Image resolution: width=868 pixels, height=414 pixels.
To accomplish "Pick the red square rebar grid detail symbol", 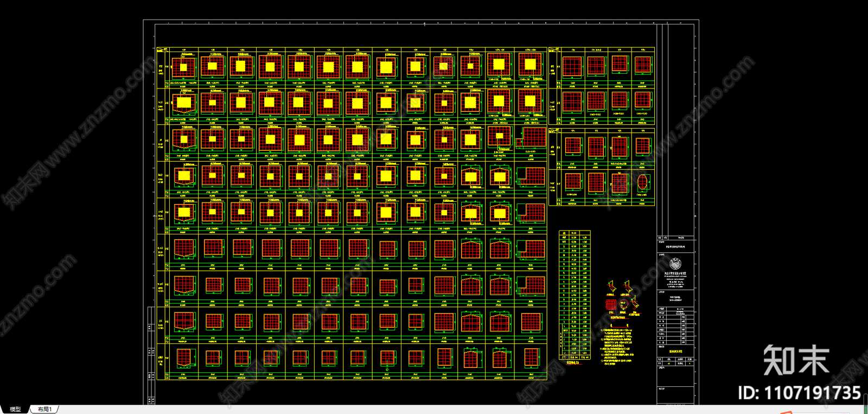I will click(x=611, y=304).
